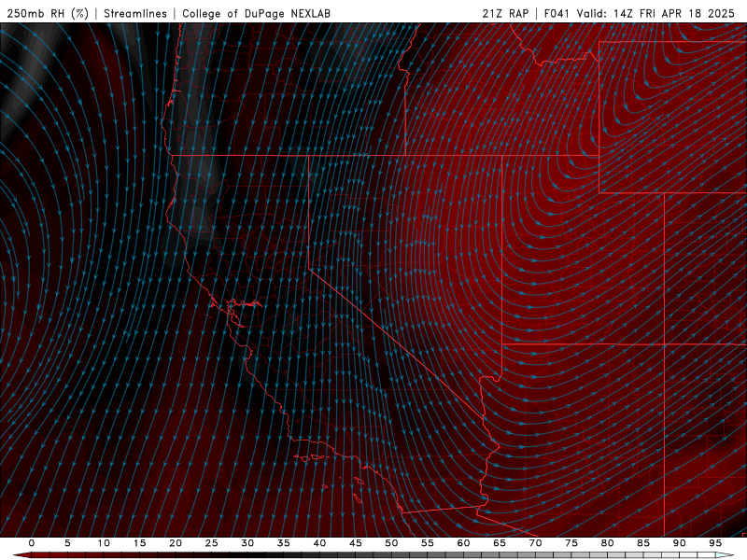Click the '250mb RH (%)' title text
The width and height of the screenshot is (747, 560).
(49, 13)
